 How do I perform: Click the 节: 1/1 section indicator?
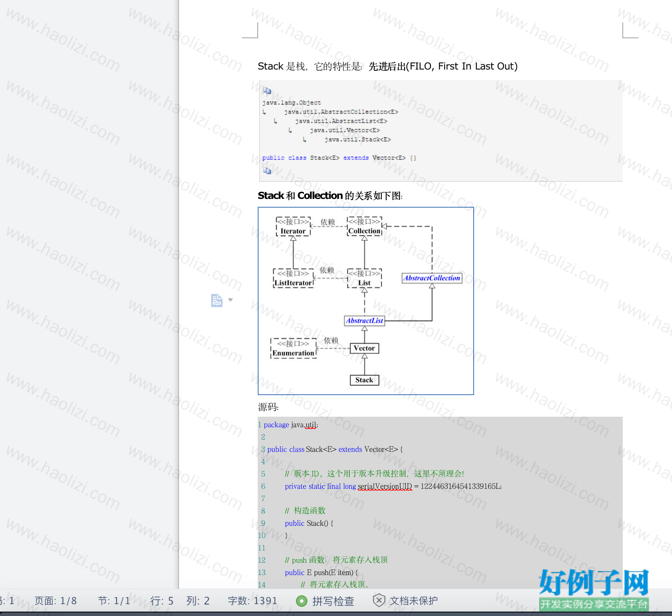pyautogui.click(x=114, y=601)
